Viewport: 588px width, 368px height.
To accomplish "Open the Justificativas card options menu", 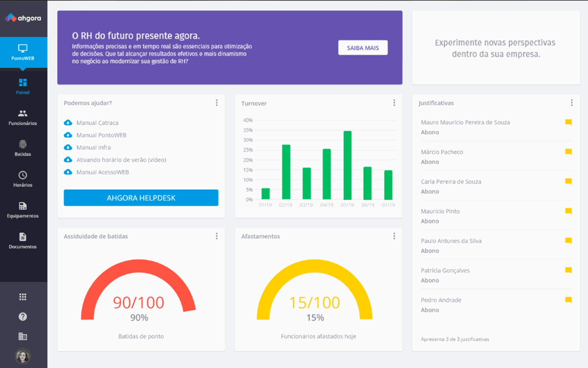I will 571,103.
